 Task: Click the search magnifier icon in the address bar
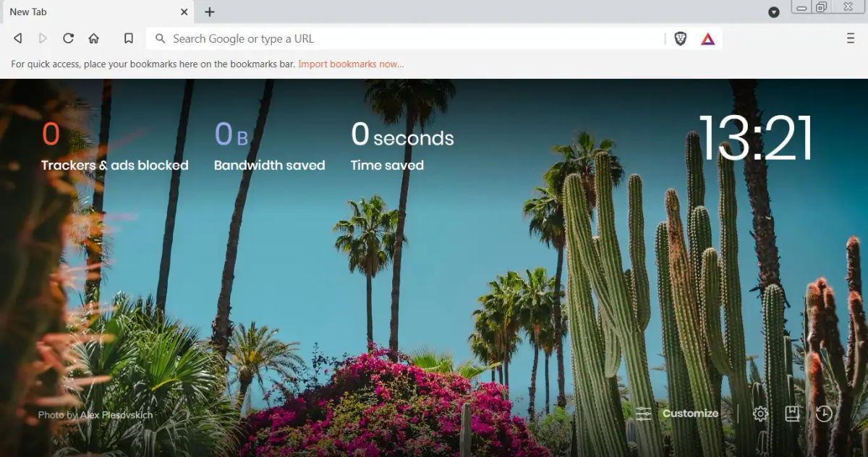[161, 38]
